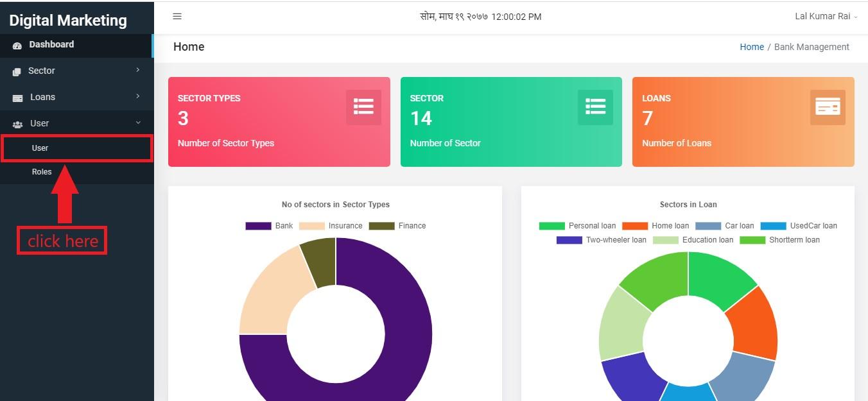The image size is (868, 401).
Task: Click the Sector copy icon in sidebar
Action: point(17,71)
